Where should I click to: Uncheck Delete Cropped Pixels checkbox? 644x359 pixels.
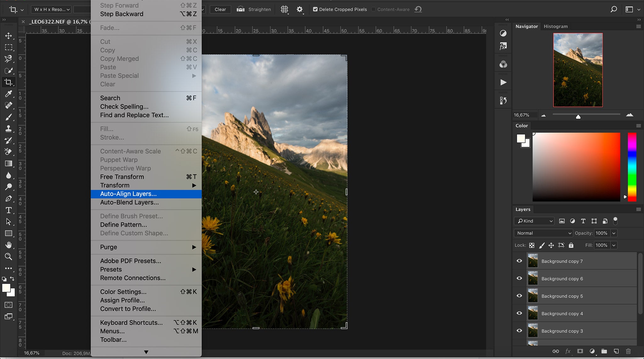point(315,9)
